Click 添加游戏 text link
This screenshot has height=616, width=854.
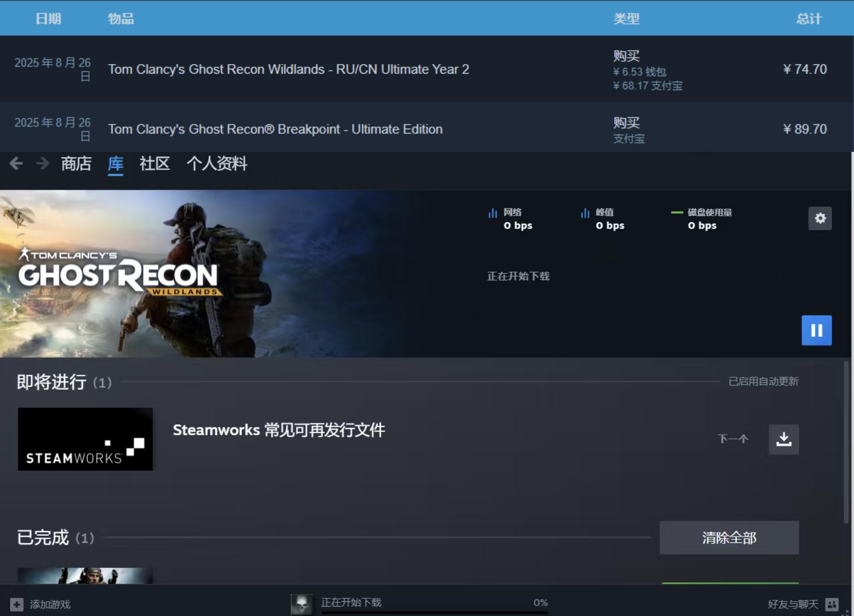click(50, 604)
